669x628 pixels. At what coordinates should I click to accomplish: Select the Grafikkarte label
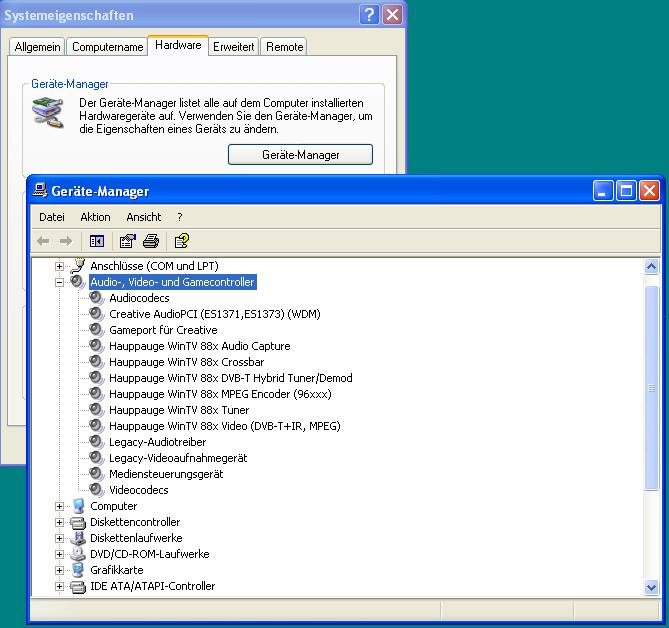(x=116, y=570)
